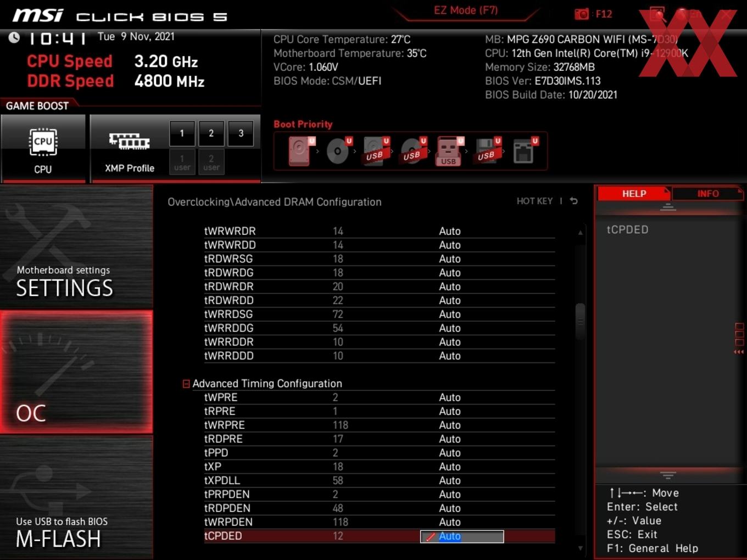Select the tPPD timing row
Viewport: 747px width, 560px height.
(379, 453)
